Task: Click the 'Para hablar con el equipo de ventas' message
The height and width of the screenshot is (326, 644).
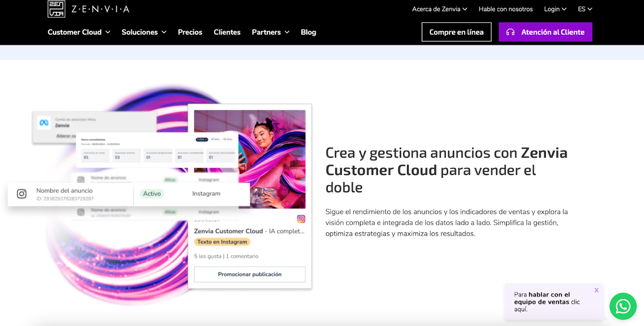Action: [x=547, y=302]
